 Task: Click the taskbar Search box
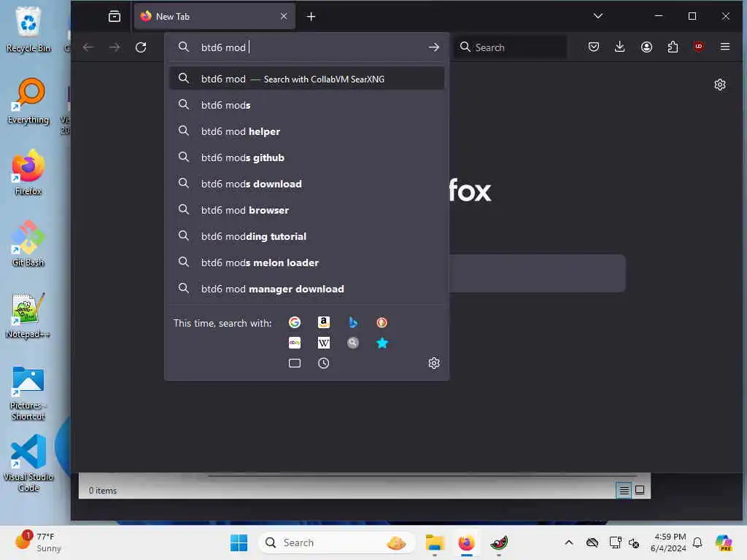[336, 542]
